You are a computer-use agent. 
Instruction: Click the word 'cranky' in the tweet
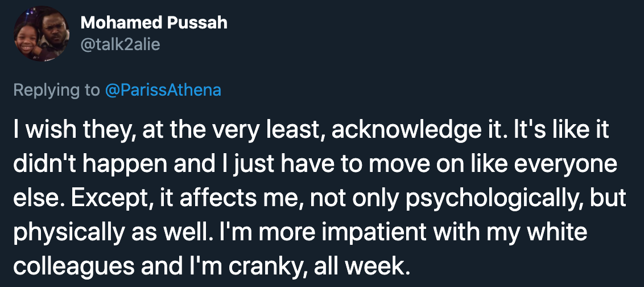269,266
